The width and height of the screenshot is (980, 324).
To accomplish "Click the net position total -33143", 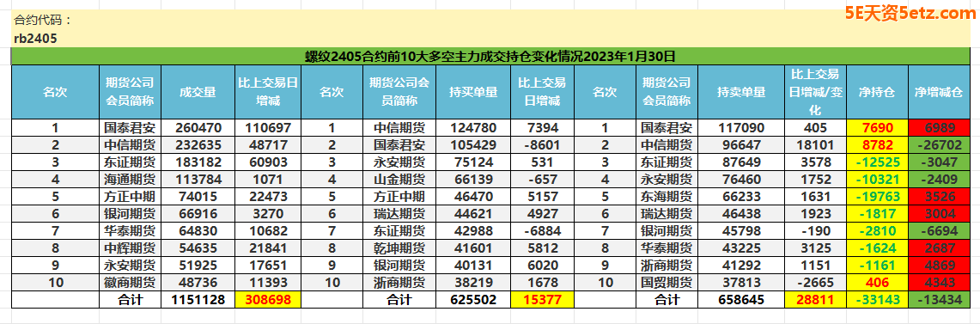I will pyautogui.click(x=877, y=300).
